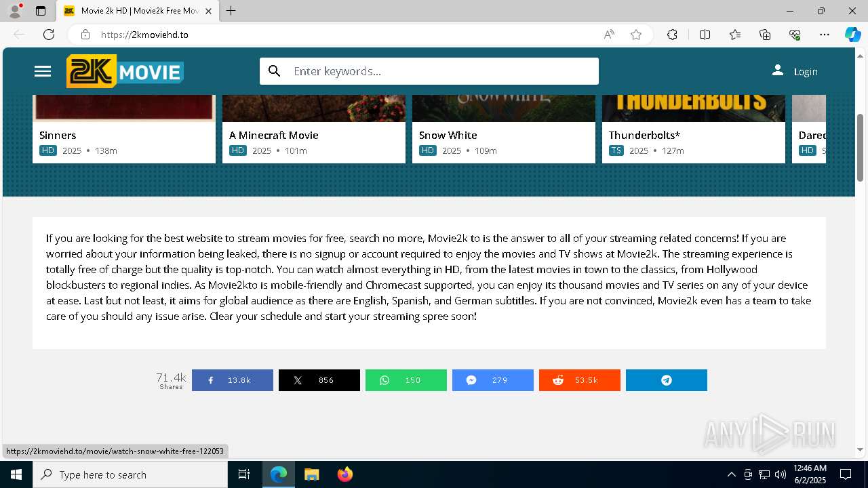This screenshot has width=868, height=488.
Task: Open the Sinners movie title
Action: pos(58,135)
